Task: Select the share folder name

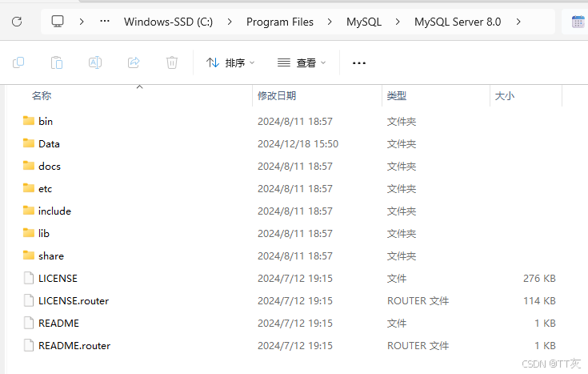Action: point(51,256)
